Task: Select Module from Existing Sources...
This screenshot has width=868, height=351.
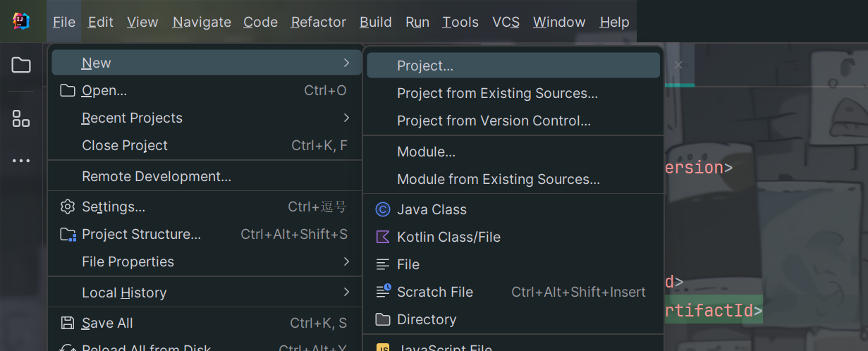Action: tap(498, 179)
